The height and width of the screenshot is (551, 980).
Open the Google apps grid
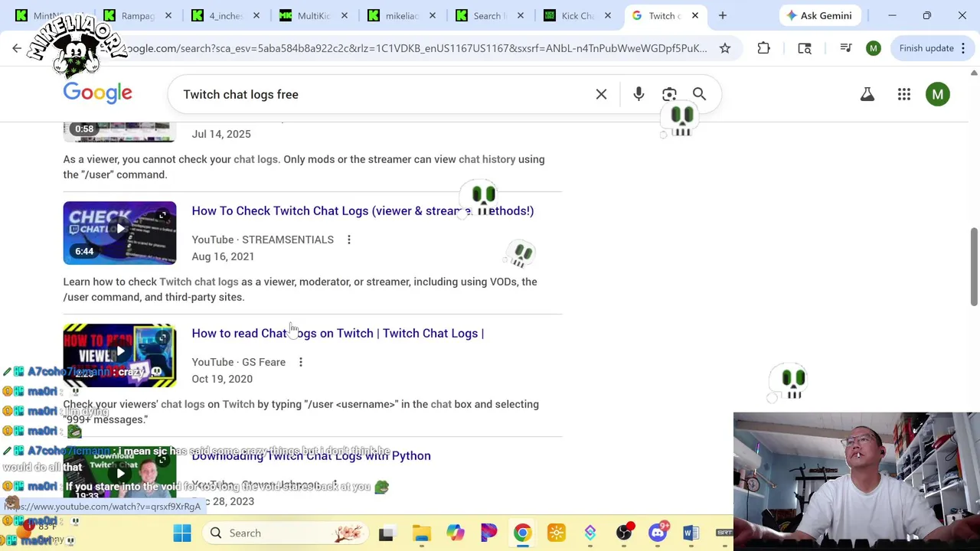pyautogui.click(x=904, y=94)
